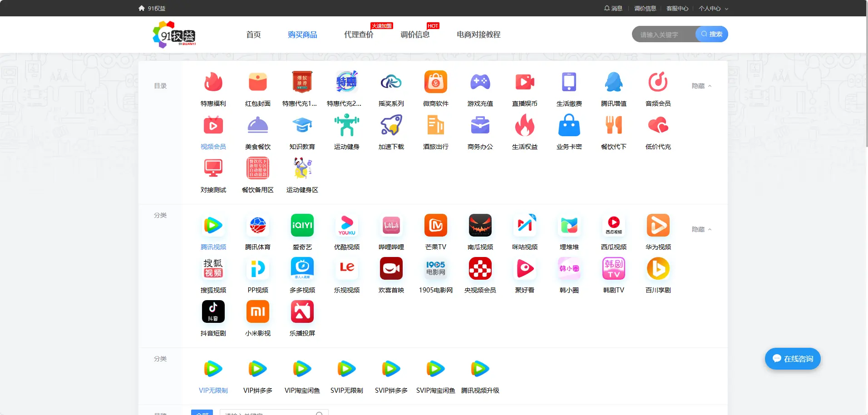The height and width of the screenshot is (415, 868).
Task: Open the 特惠代充 category with 爆款推荐 badge
Action: click(x=302, y=87)
